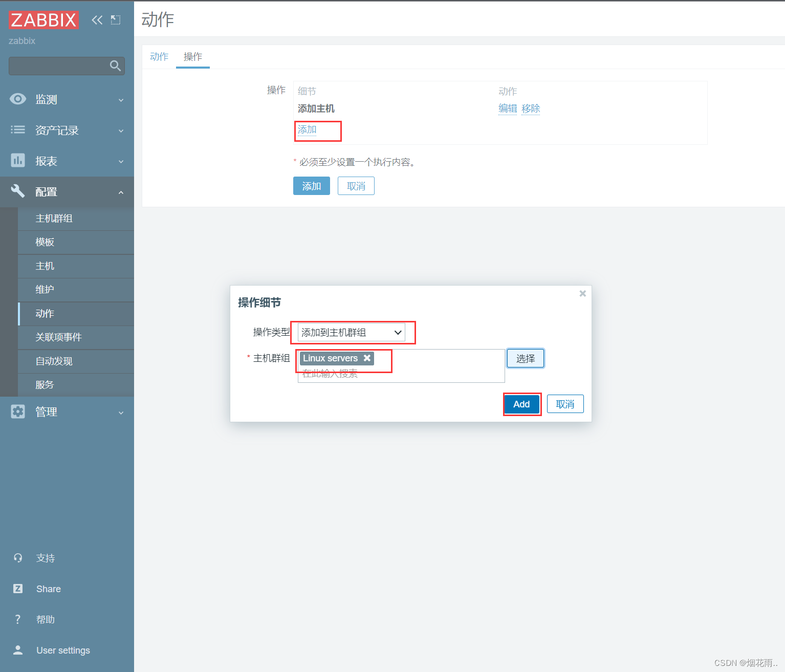Switch to the 动作 tab
Image resolution: width=785 pixels, height=672 pixels.
(159, 57)
